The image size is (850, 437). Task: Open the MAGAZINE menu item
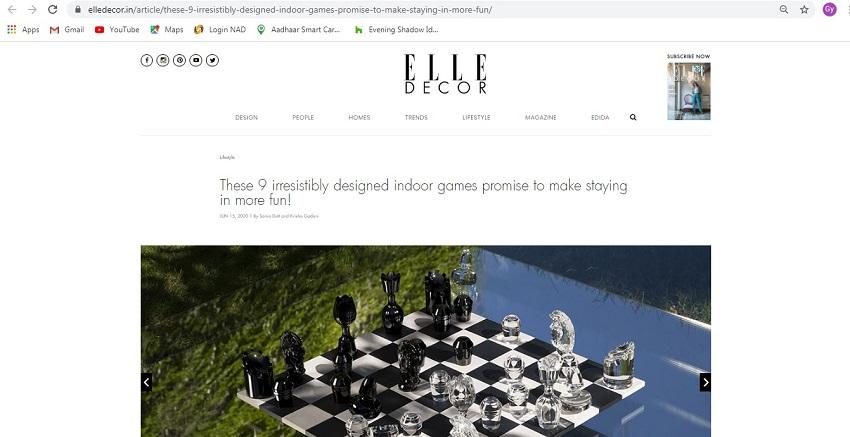tap(540, 118)
